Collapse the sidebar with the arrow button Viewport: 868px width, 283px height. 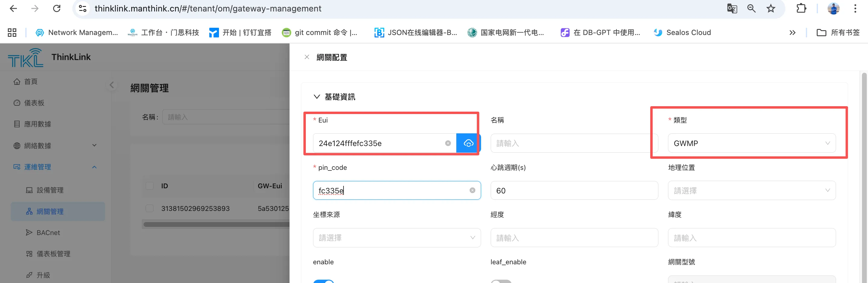tap(112, 85)
